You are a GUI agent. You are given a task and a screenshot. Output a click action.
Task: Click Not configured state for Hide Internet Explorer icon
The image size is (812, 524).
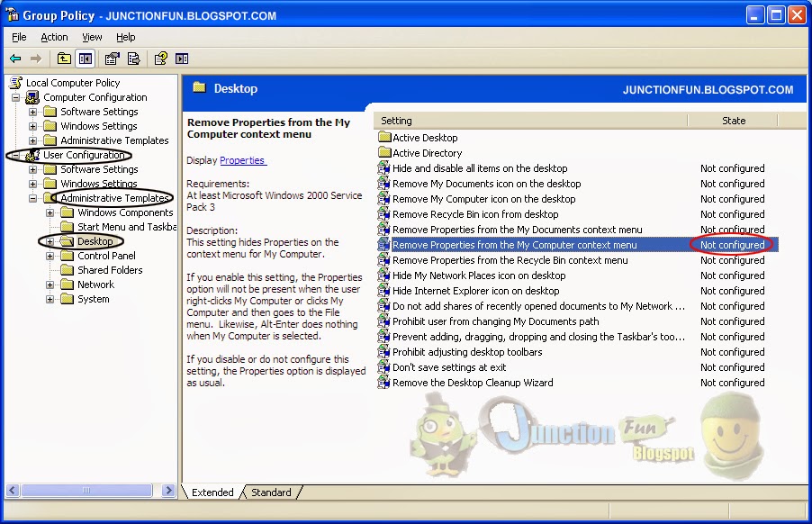click(x=732, y=291)
